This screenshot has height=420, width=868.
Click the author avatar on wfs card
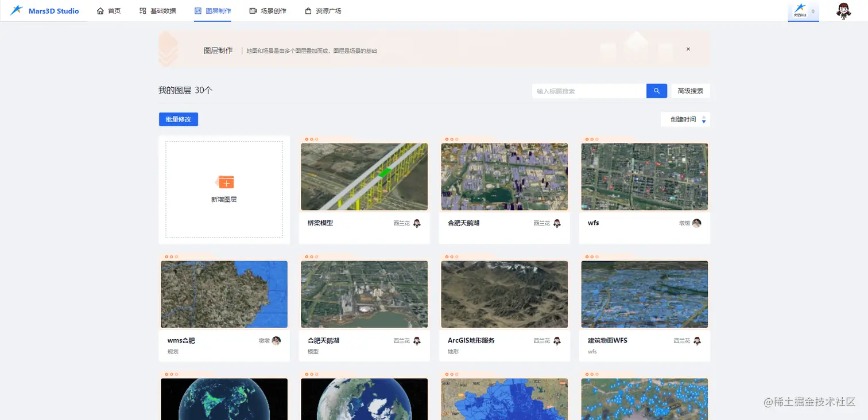coord(697,223)
